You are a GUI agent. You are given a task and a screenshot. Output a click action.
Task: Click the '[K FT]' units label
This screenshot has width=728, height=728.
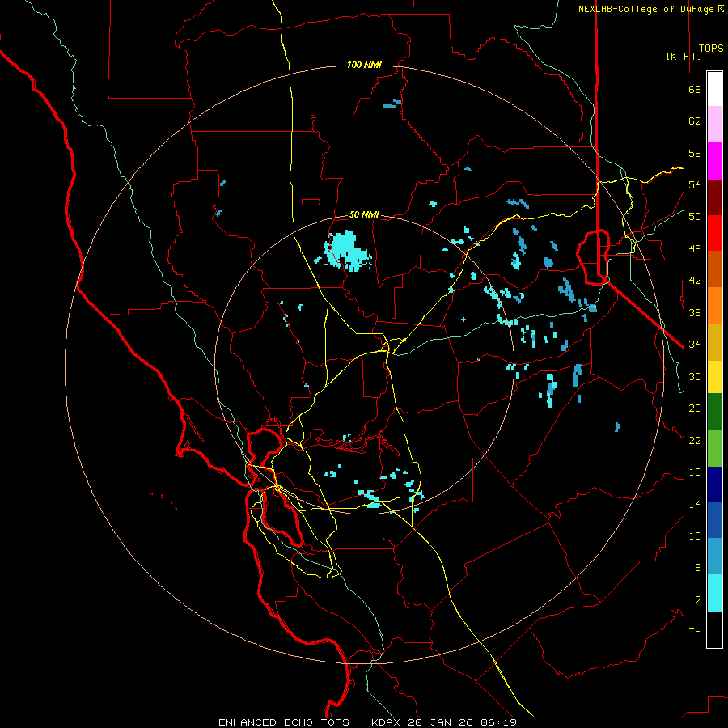coord(684,56)
